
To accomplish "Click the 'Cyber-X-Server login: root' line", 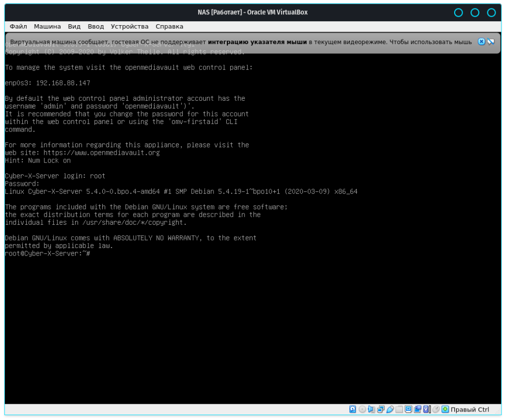I will [x=55, y=176].
